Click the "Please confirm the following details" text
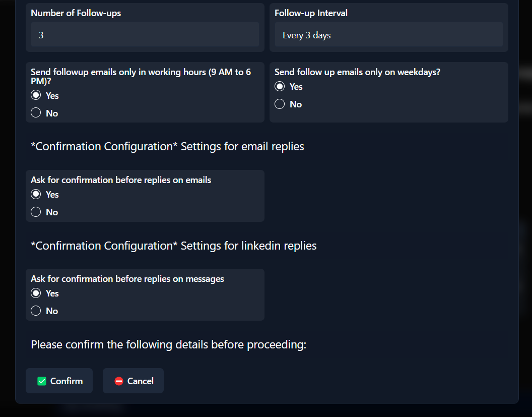Viewport: 532px width, 417px height. coord(168,345)
